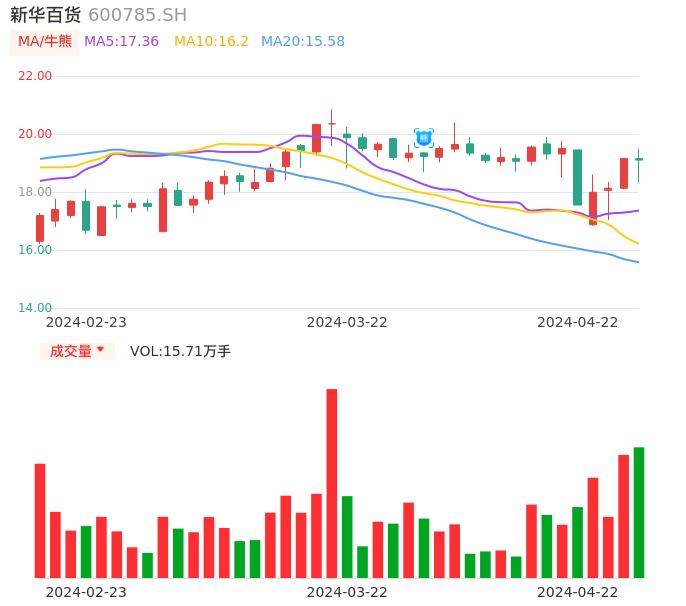Click the 2024-02-23 date under price chart
This screenshot has height=606, width=686.
point(86,322)
